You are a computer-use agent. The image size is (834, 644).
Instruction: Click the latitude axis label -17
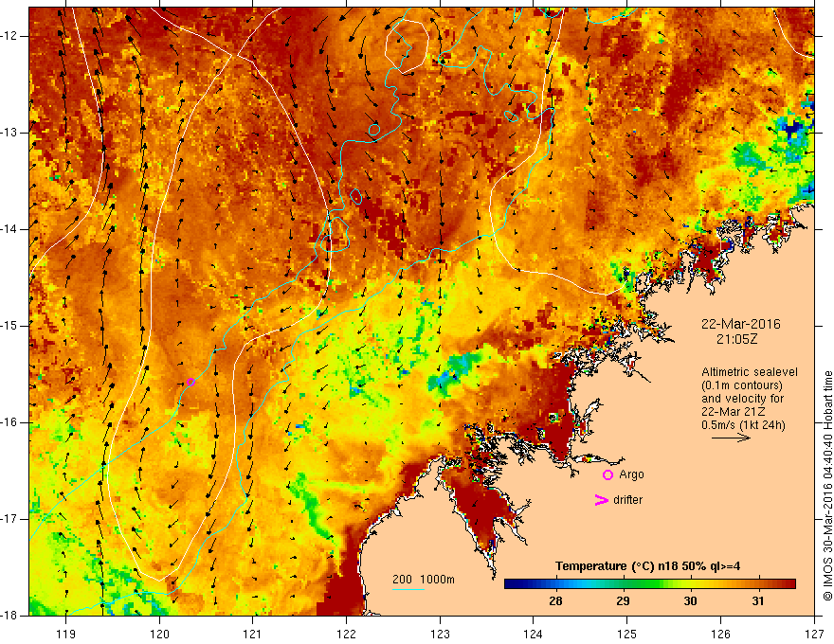click(x=9, y=519)
